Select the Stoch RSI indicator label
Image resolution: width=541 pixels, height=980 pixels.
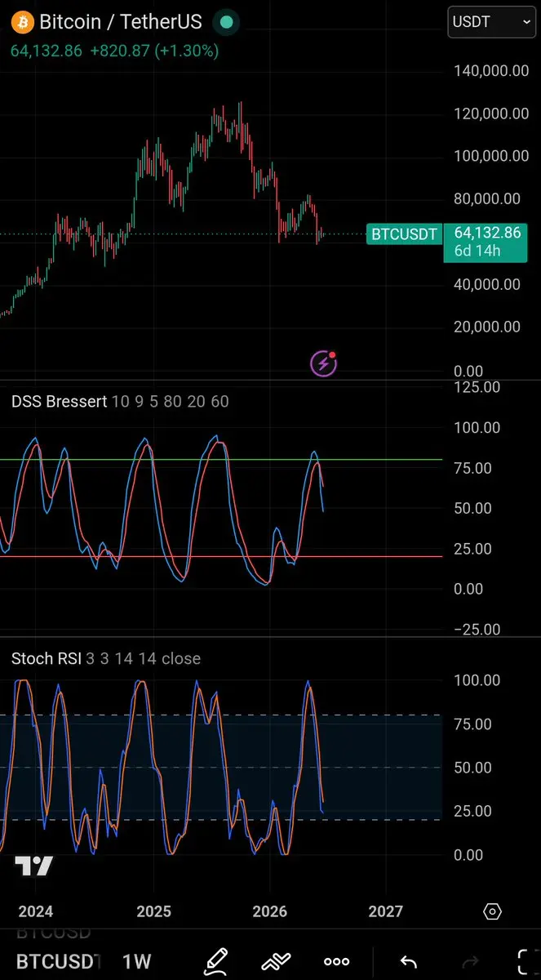[x=47, y=658]
